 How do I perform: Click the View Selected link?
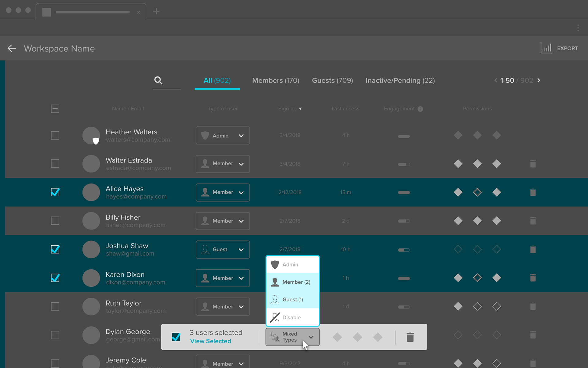coord(210,341)
